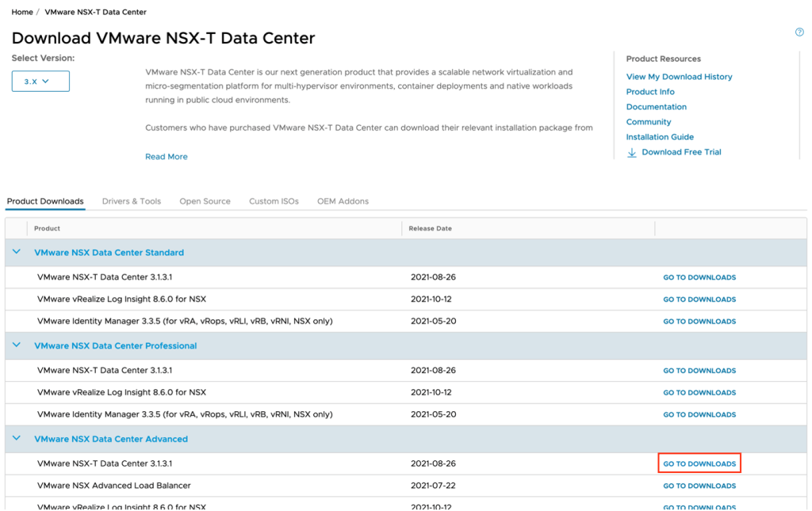Viewport: 812px width, 511px height.
Task: Collapse the VMware NSX Data Center Advanced section
Action: tap(16, 439)
